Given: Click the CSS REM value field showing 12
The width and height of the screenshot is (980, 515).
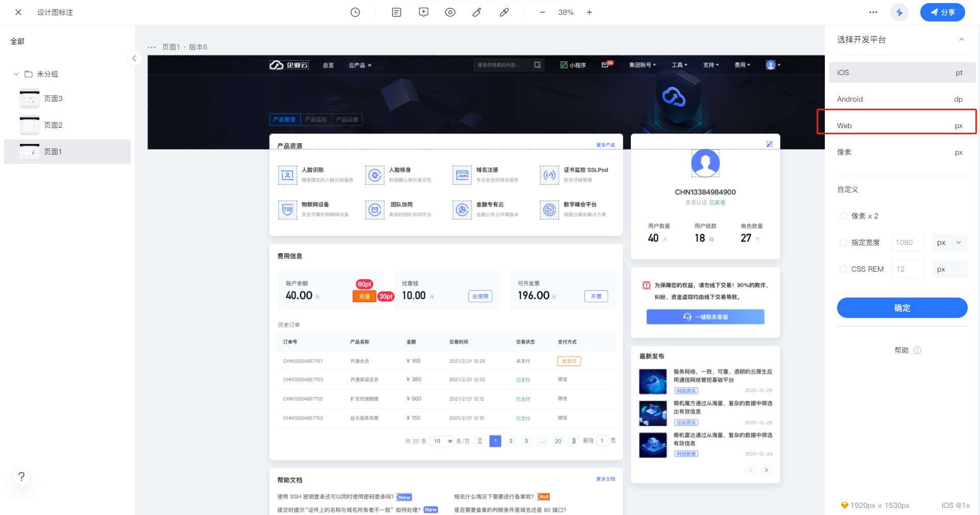Looking at the screenshot, I should pos(908,269).
